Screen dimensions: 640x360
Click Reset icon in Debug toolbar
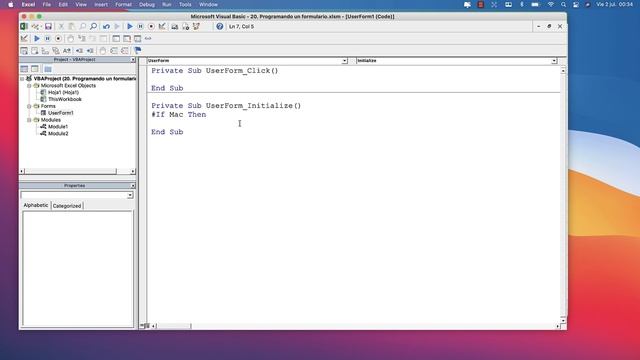(58, 38)
